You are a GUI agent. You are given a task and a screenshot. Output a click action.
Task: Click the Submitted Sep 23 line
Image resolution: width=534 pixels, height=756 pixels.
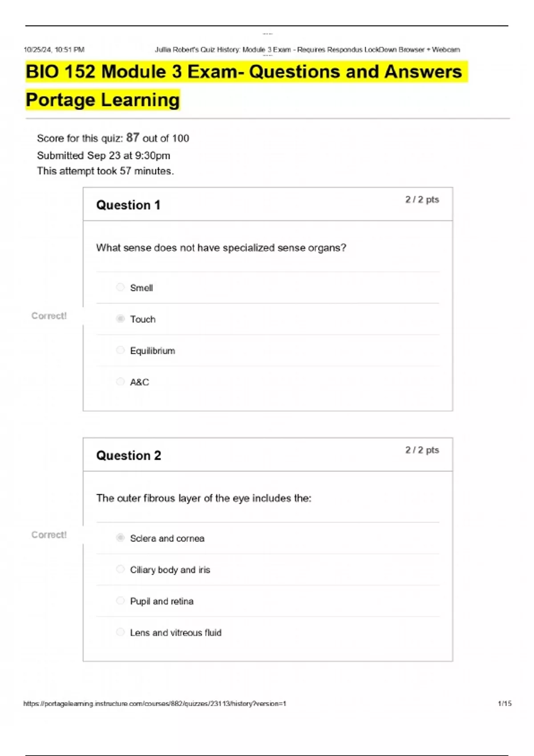[x=103, y=156]
